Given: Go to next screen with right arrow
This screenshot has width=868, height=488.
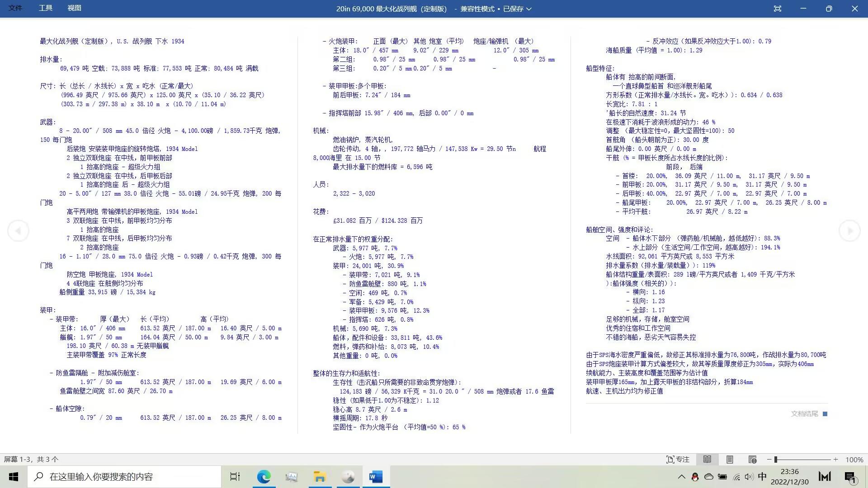Looking at the screenshot, I should (x=850, y=231).
